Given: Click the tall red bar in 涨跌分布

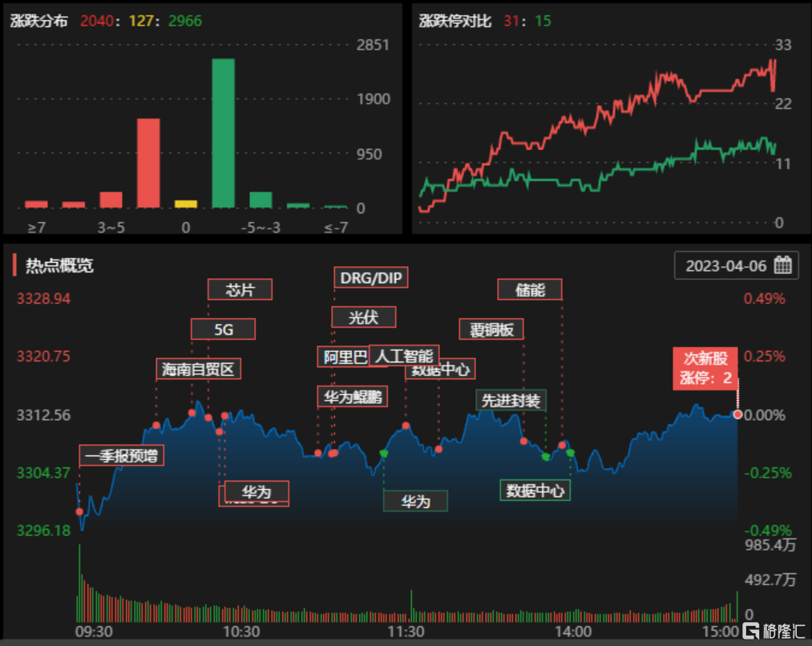Looking at the screenshot, I should tap(148, 163).
